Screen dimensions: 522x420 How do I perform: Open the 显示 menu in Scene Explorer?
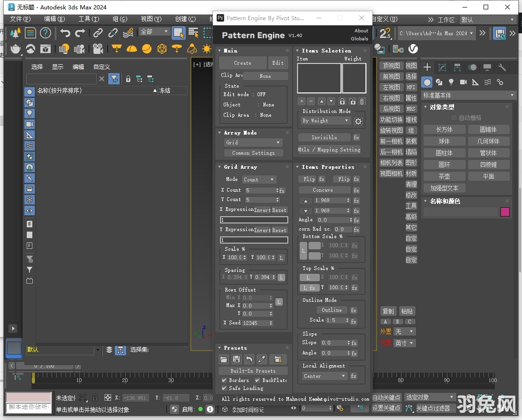coord(58,67)
